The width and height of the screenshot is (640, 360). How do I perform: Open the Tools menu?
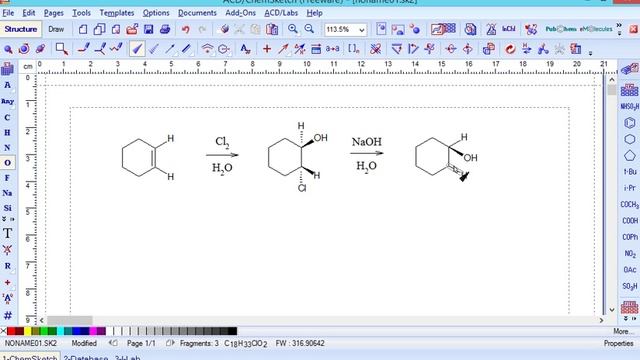point(82,13)
